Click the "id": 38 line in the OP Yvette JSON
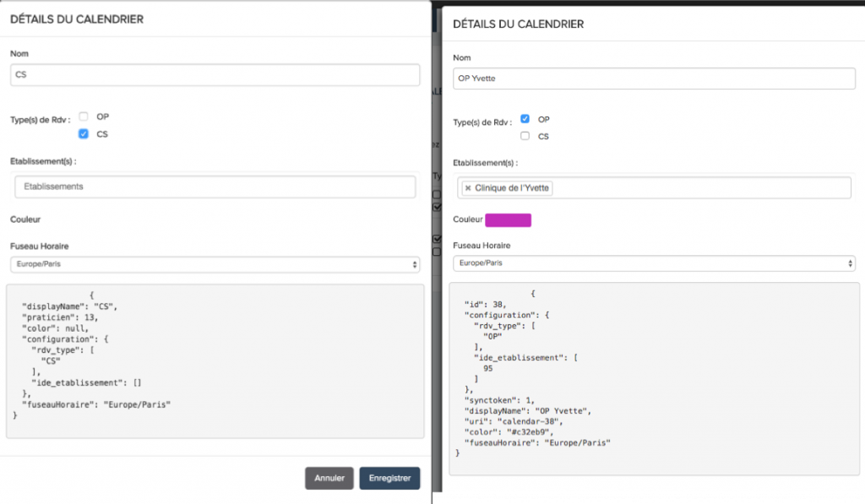This screenshot has width=865, height=504. pyautogui.click(x=486, y=305)
